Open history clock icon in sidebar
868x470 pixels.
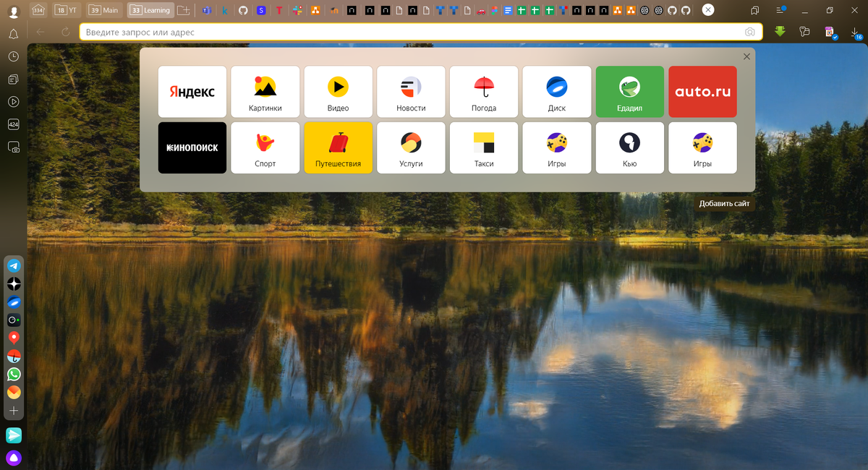pos(13,56)
